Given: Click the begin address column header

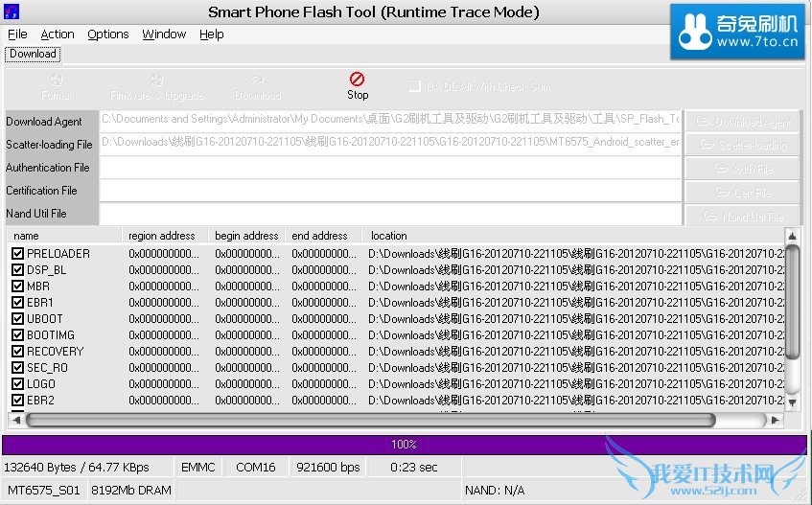Looking at the screenshot, I should pos(247,236).
